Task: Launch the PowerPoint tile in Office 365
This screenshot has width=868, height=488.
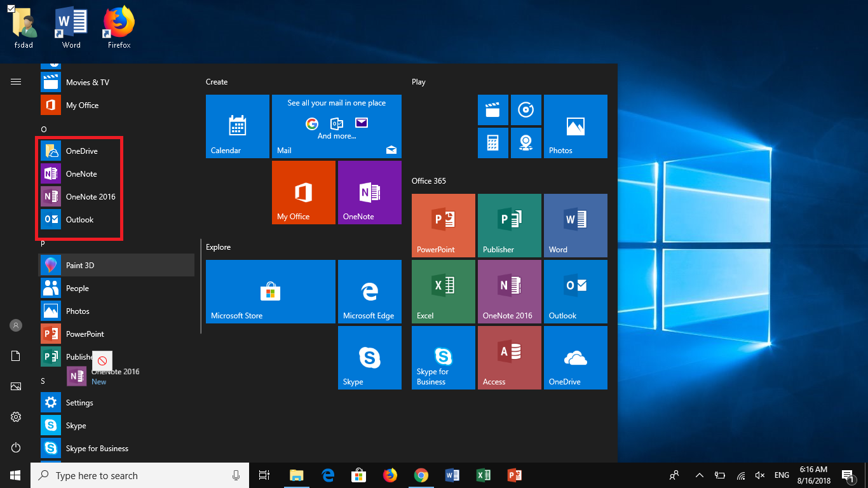Action: point(444,226)
